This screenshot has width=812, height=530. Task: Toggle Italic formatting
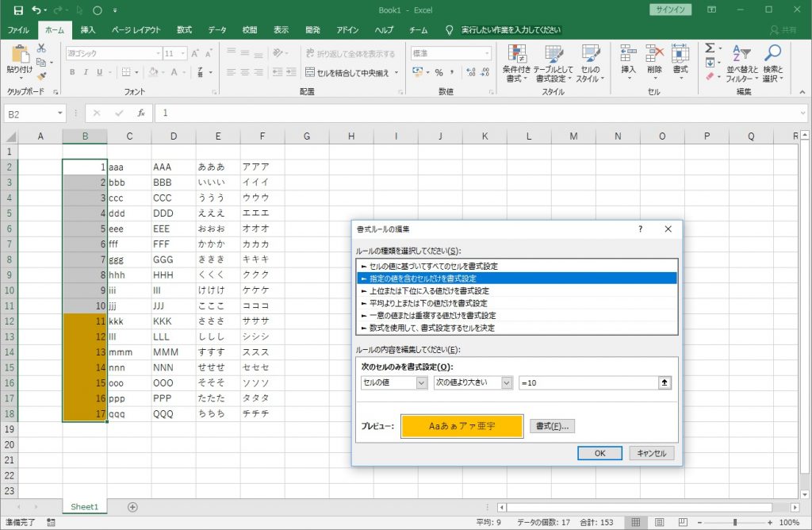[86, 72]
